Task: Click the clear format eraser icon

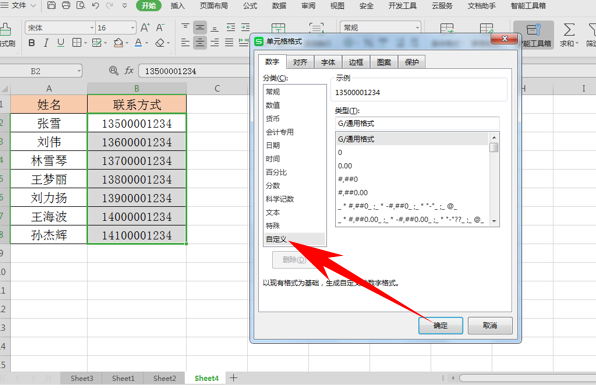Action: click(160, 43)
